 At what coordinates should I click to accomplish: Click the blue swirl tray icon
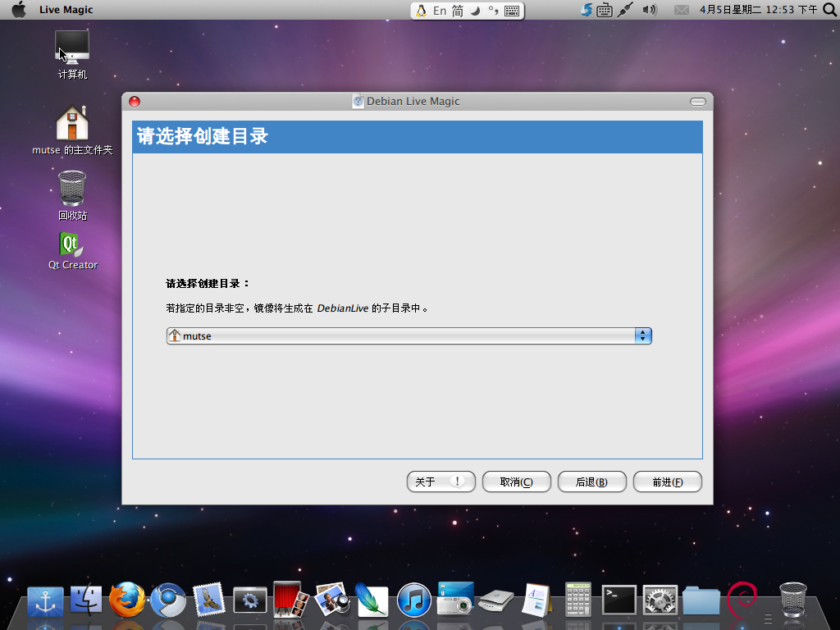tap(587, 10)
